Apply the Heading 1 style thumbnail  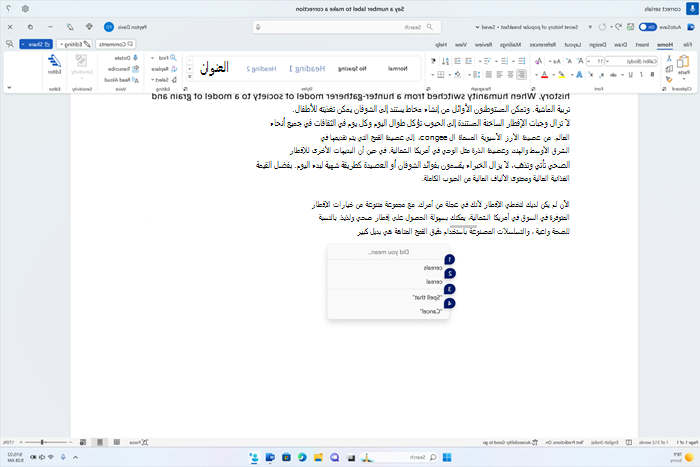[307, 68]
